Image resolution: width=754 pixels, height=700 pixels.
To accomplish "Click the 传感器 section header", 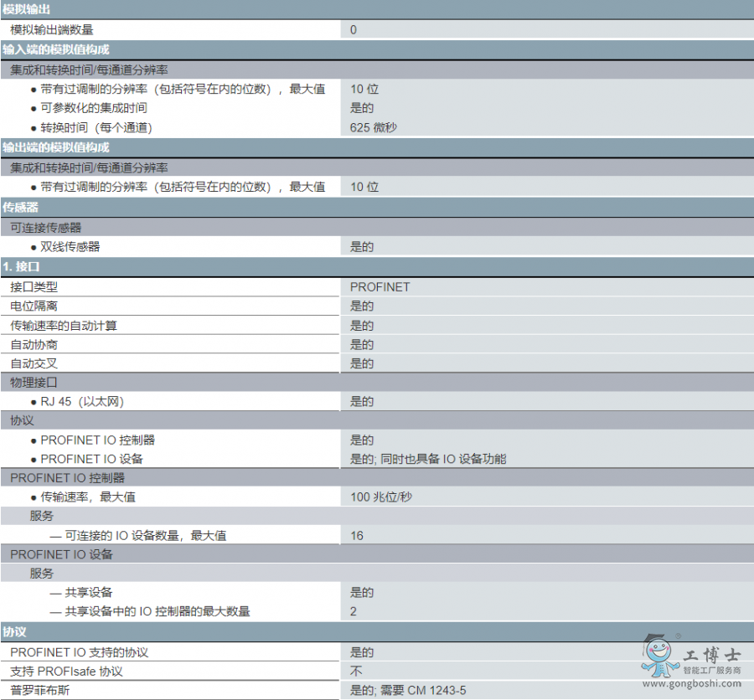I will pos(21,207).
